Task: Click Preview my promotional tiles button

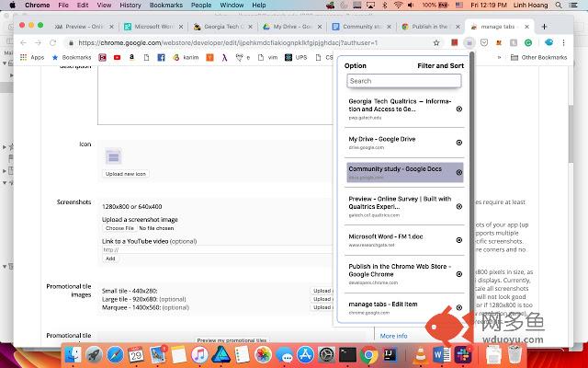Action: 232,340
